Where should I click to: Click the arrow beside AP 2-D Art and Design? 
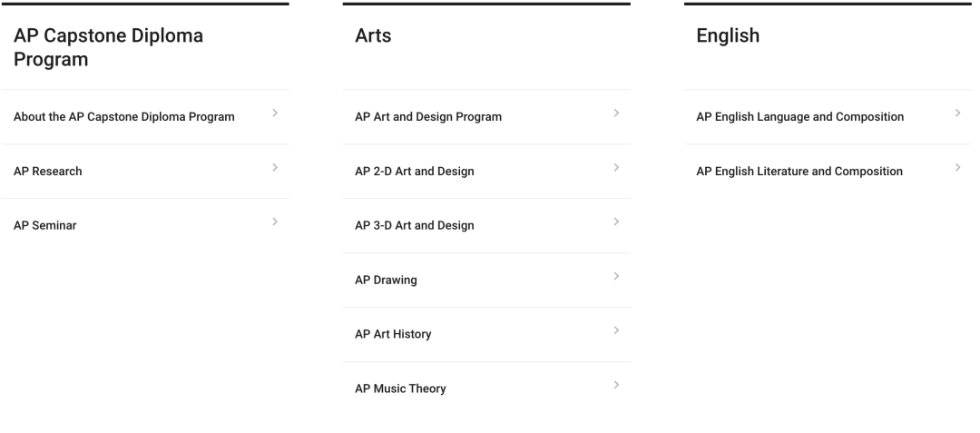point(616,167)
